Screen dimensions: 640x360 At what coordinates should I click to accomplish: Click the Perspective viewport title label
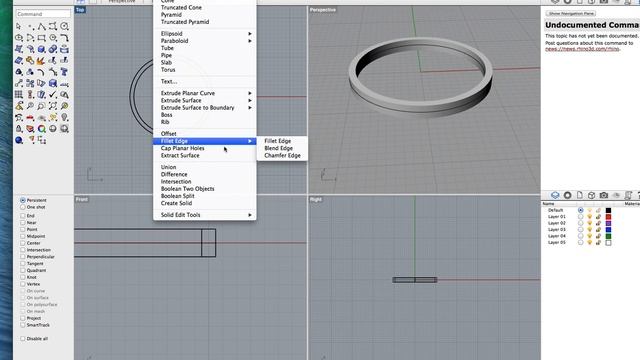(x=322, y=10)
